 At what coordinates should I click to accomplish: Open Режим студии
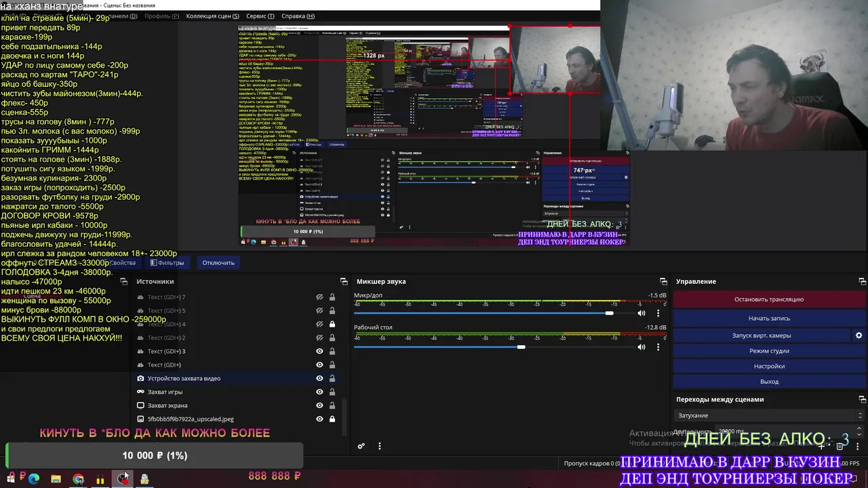pyautogui.click(x=769, y=350)
